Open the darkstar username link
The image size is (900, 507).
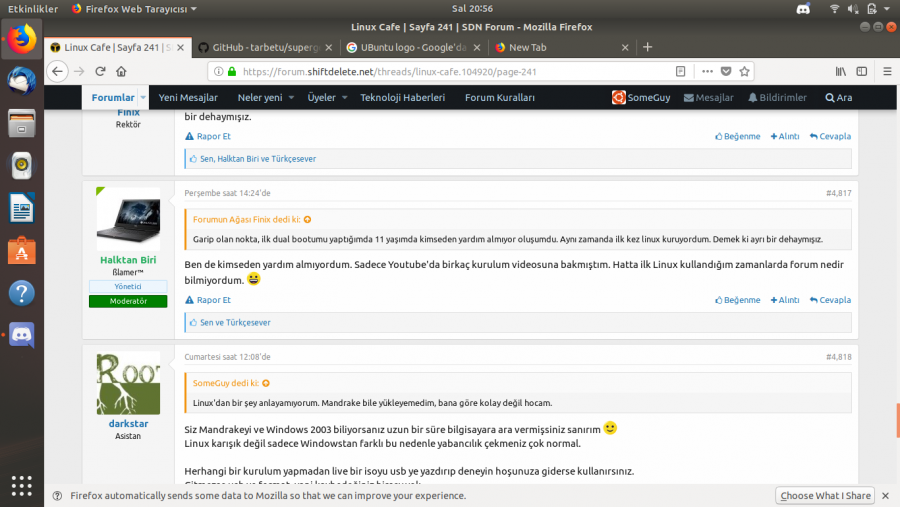coord(128,424)
